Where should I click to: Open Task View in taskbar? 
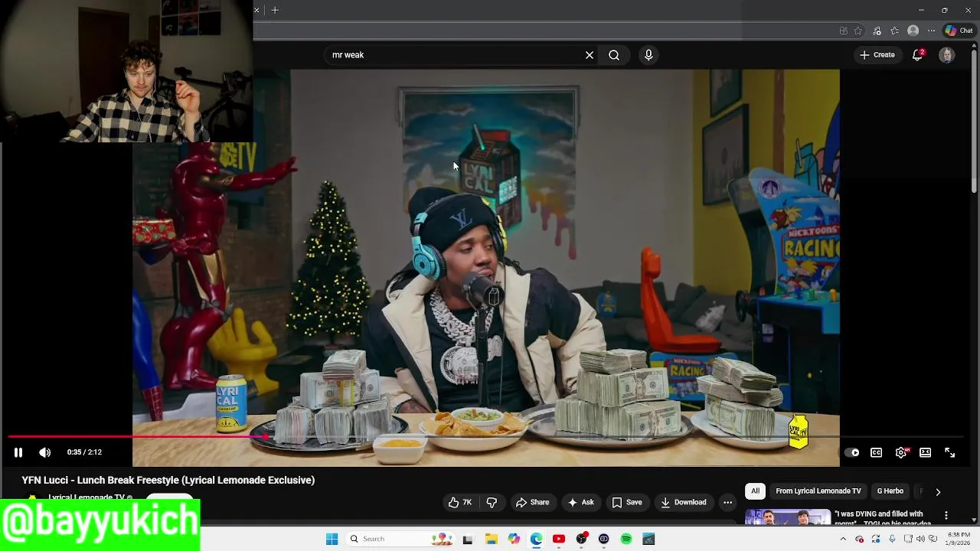click(468, 539)
